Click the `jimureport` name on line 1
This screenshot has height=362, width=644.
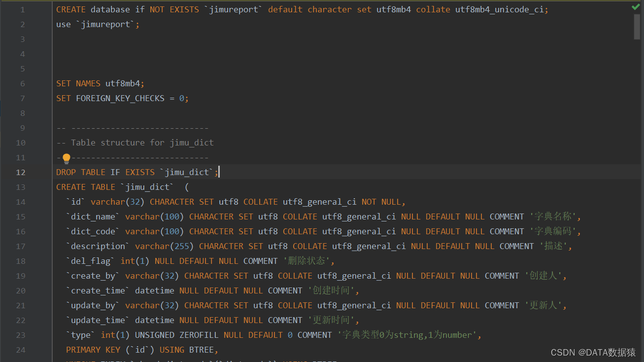[234, 9]
